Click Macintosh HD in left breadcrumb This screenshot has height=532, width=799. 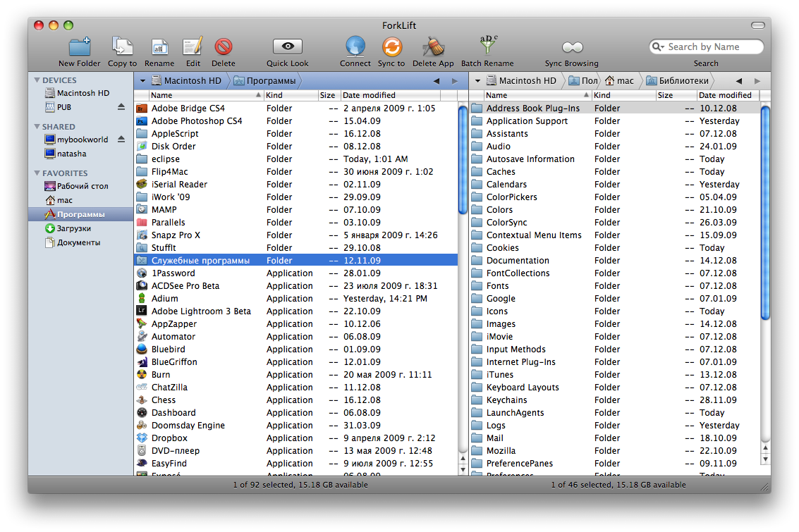pyautogui.click(x=186, y=81)
